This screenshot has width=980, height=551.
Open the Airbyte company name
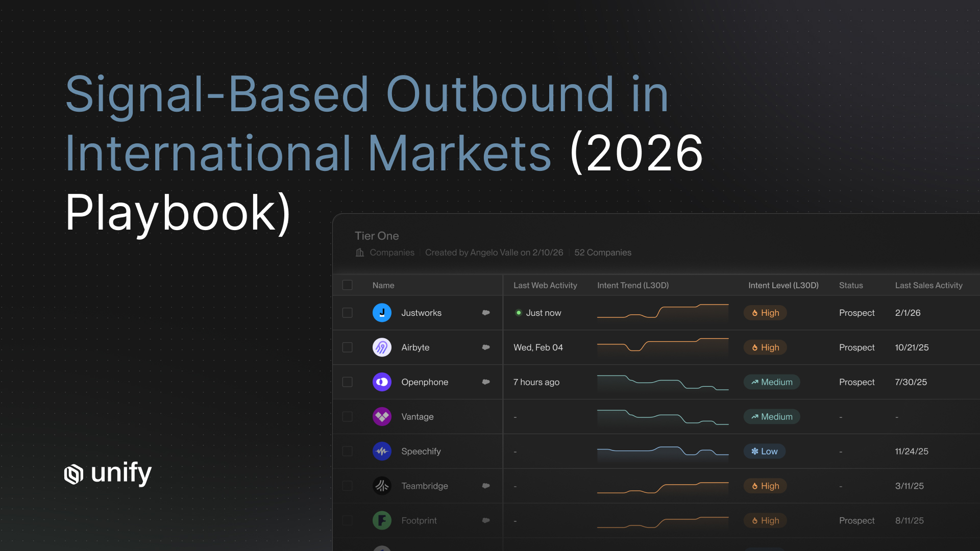pyautogui.click(x=415, y=347)
